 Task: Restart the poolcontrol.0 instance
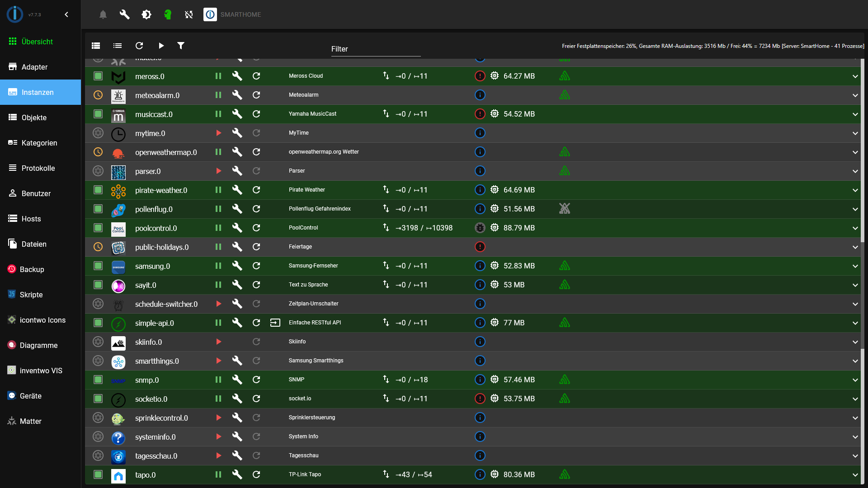pos(256,228)
